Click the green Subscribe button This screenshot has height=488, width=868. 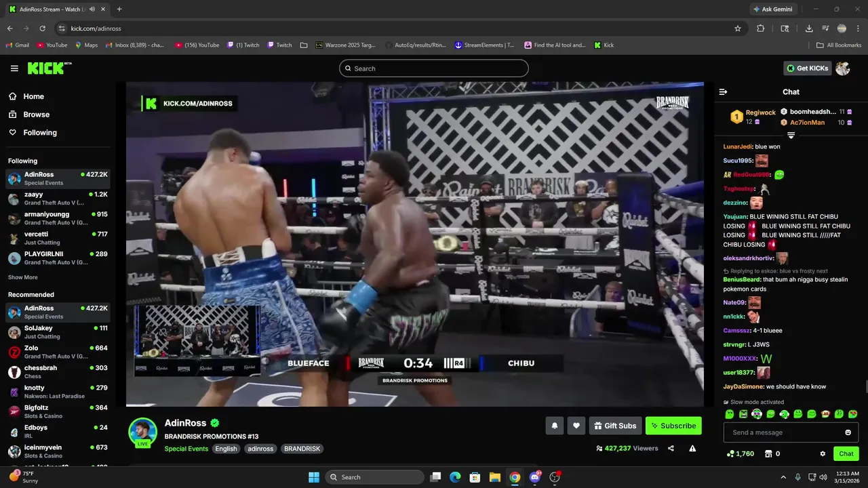click(673, 426)
